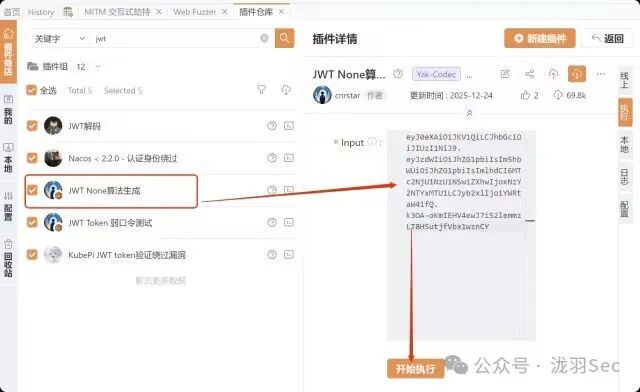Screen dimensions: 640x392
Task: Open the table icon next to History
Action: (x=68, y=12)
